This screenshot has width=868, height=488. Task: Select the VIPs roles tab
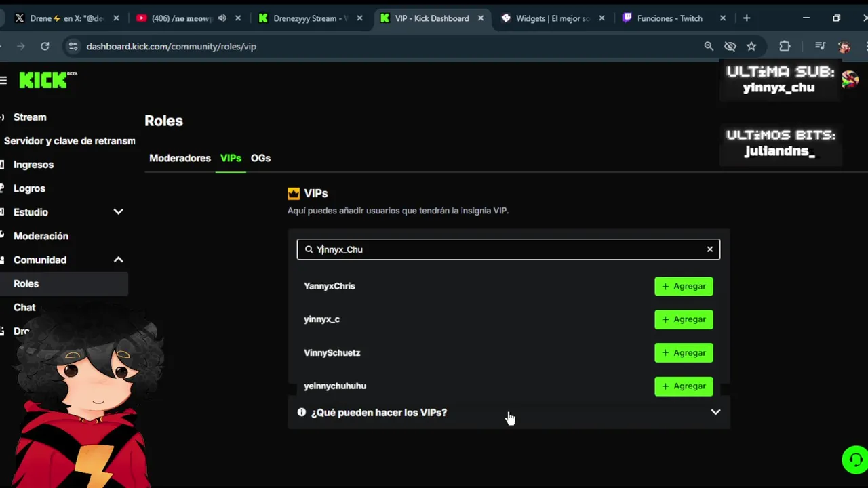(x=231, y=158)
